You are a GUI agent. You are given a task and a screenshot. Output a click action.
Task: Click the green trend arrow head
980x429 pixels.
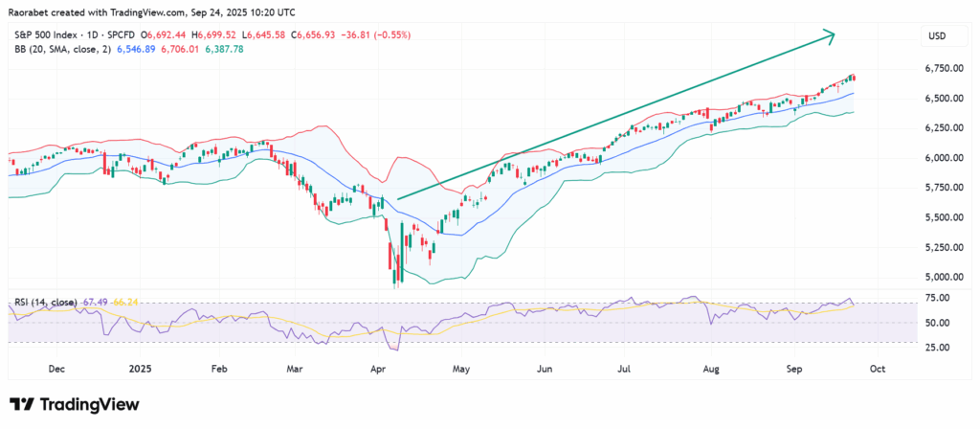click(x=830, y=35)
